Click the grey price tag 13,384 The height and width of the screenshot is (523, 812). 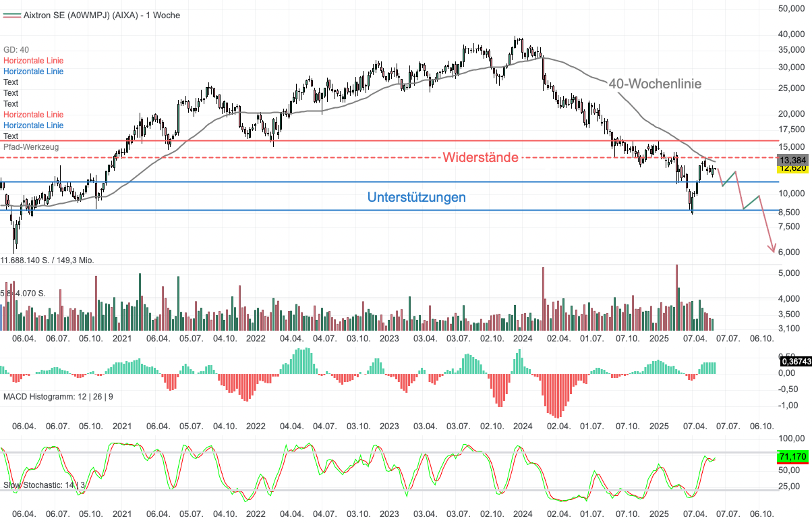793,160
